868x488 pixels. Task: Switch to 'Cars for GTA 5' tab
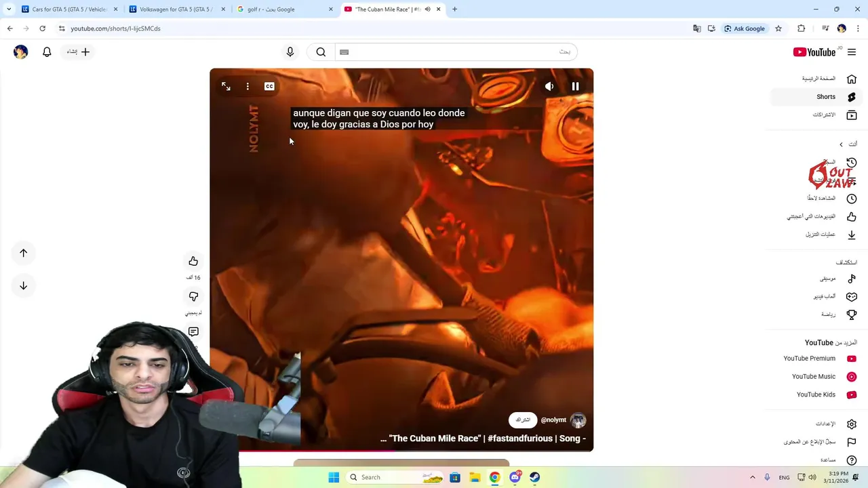(69, 9)
